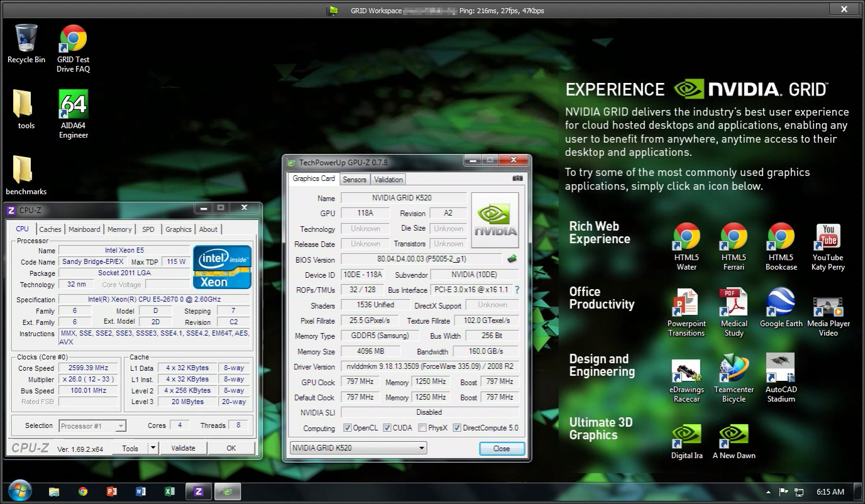Open the Processor #1 selection dropdown
This screenshot has height=504, width=865.
pos(121,426)
